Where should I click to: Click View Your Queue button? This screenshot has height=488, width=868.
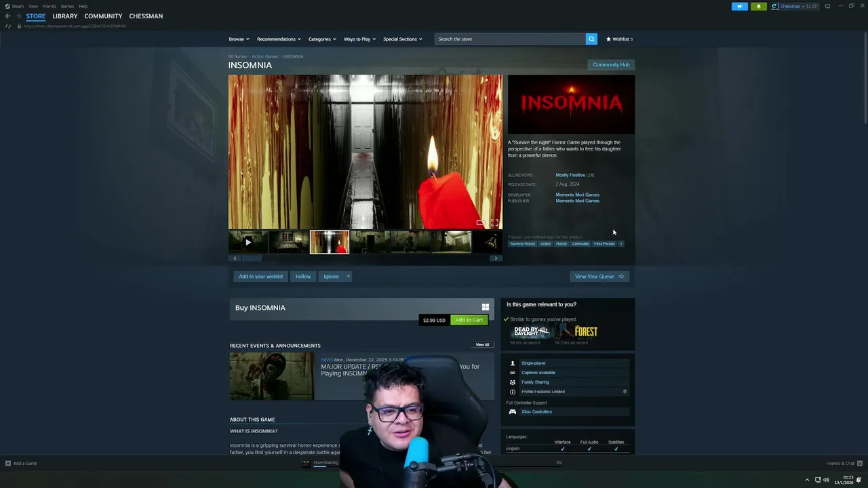coord(599,276)
